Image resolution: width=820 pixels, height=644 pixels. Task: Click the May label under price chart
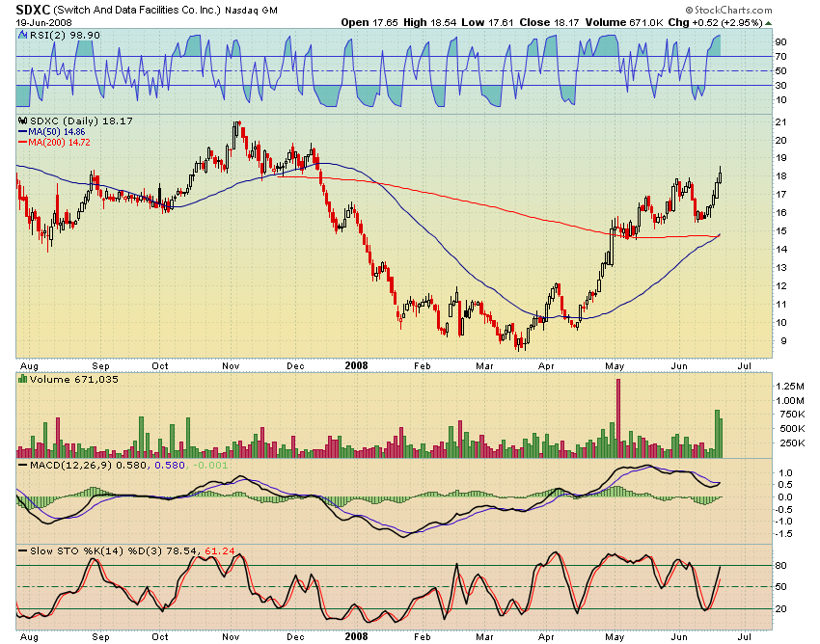615,366
